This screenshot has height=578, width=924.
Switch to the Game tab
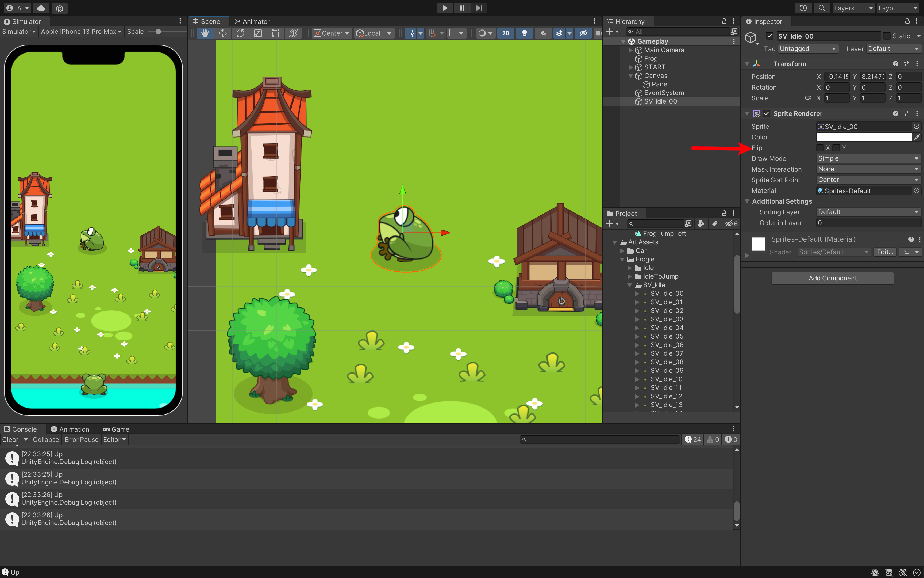(x=116, y=429)
